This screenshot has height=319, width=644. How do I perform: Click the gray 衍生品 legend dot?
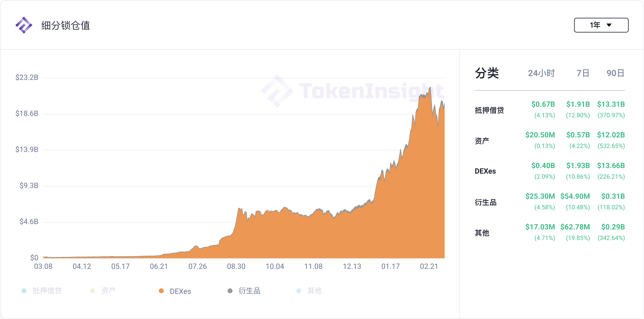tap(230, 291)
